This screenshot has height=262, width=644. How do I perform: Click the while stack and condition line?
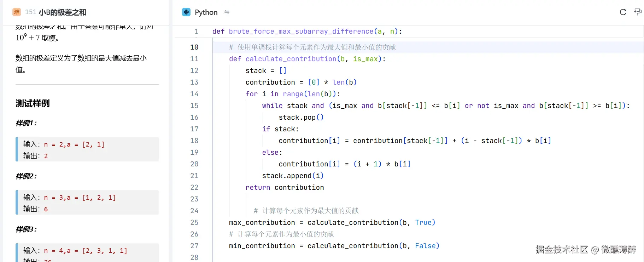[446, 106]
